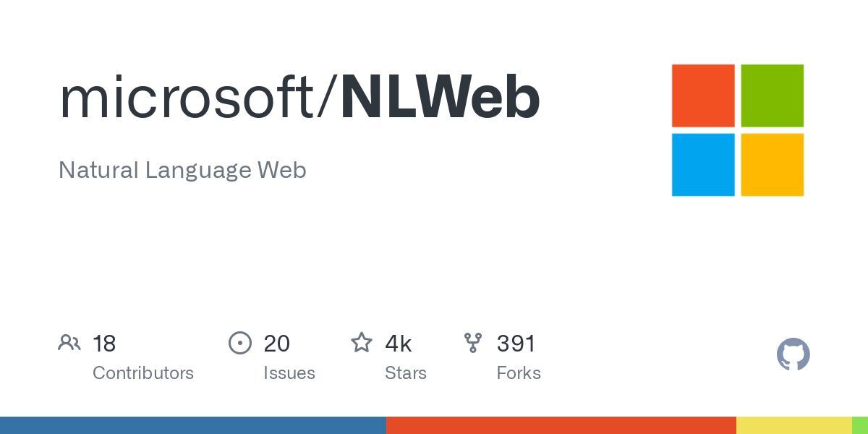This screenshot has height=434, width=868.
Task: Click the Microsoft four-square logo
Action: tap(738, 130)
